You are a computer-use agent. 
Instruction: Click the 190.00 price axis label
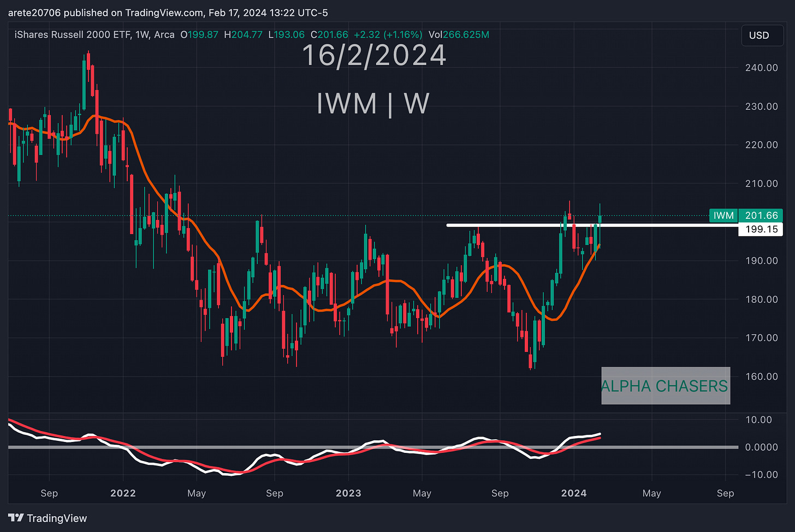pos(762,260)
